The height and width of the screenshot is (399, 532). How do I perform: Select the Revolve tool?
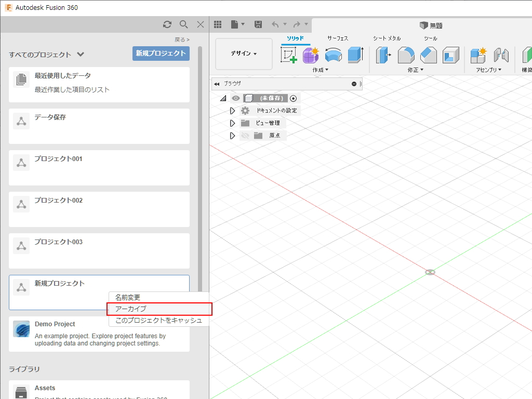[x=333, y=55]
